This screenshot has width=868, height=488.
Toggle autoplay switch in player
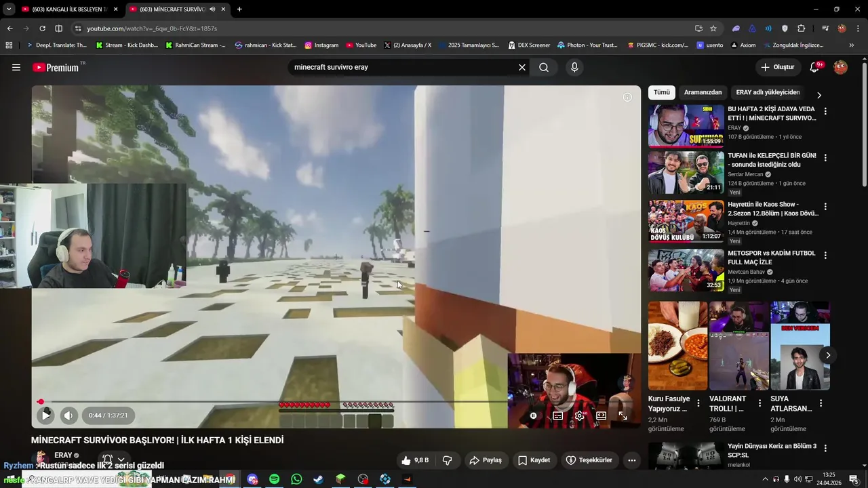[x=534, y=415]
